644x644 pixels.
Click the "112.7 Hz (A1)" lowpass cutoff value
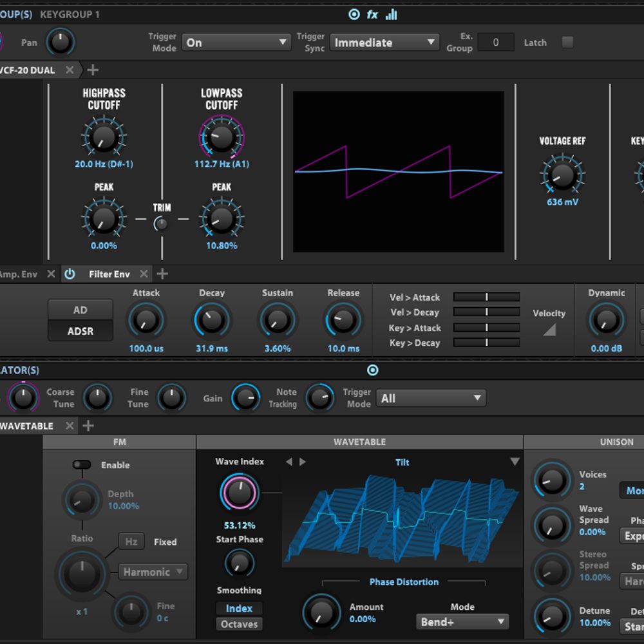pyautogui.click(x=222, y=164)
